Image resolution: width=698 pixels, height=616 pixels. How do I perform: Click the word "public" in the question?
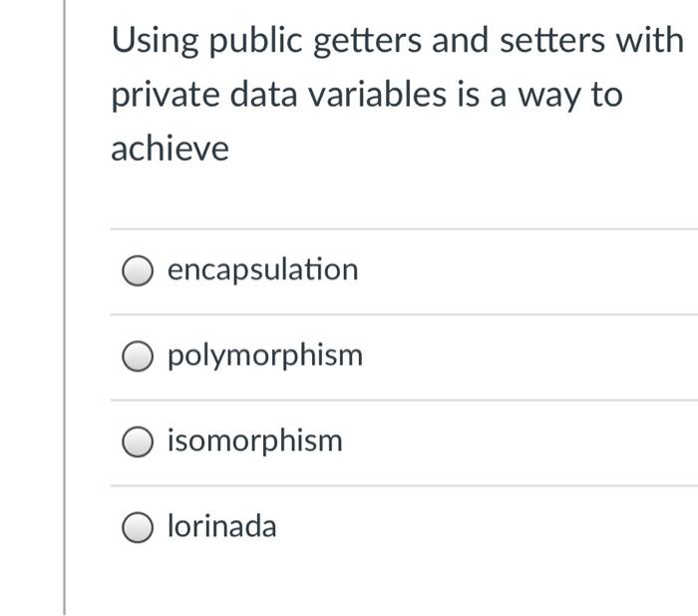click(x=256, y=40)
